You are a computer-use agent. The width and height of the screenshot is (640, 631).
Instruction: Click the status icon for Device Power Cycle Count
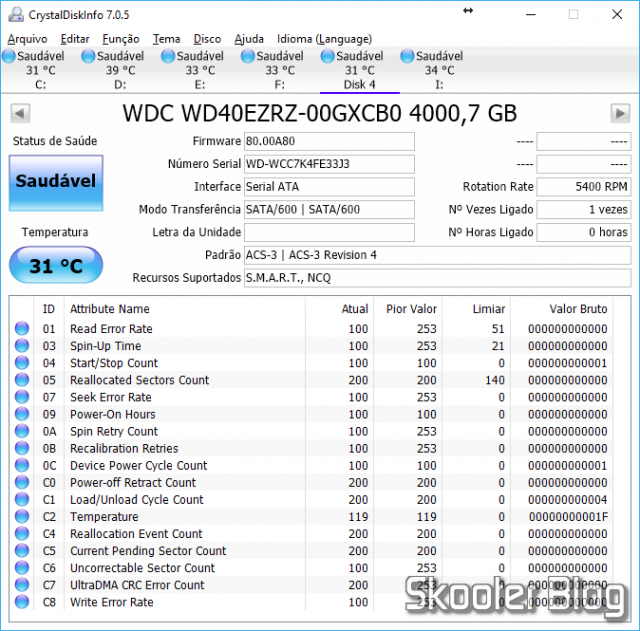22,465
